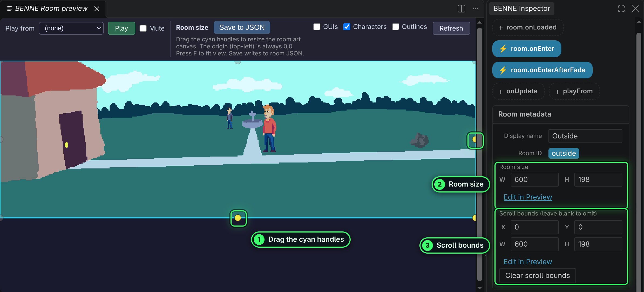
Task: Open the Play from dropdown
Action: [71, 28]
